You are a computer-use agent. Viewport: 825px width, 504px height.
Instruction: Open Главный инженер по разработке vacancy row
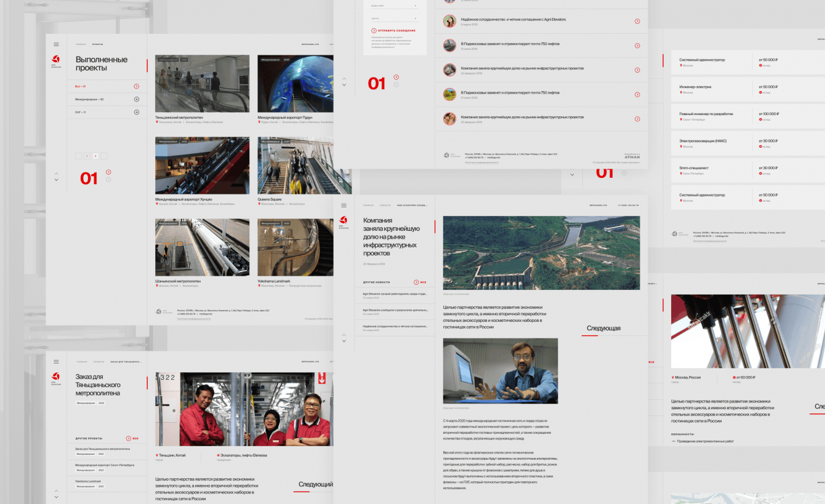click(747, 116)
